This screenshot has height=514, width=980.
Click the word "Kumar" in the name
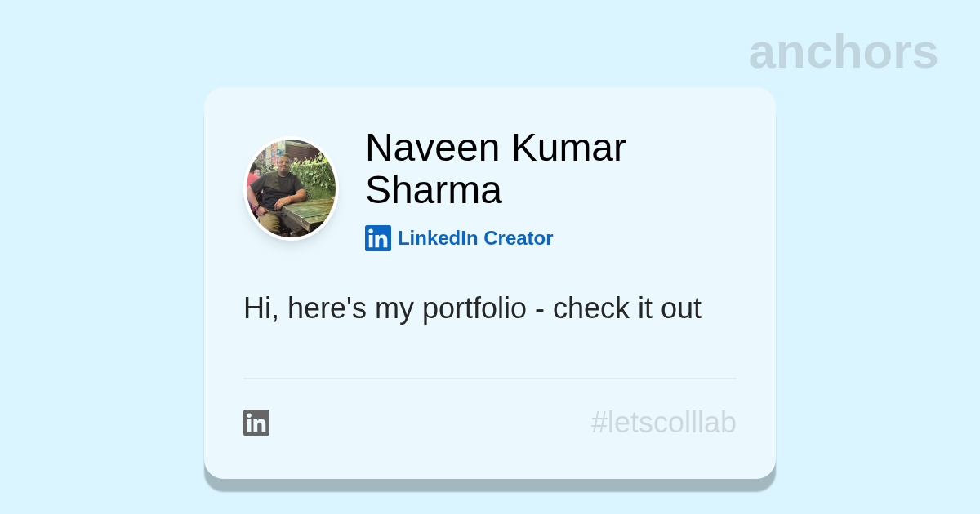coord(568,148)
